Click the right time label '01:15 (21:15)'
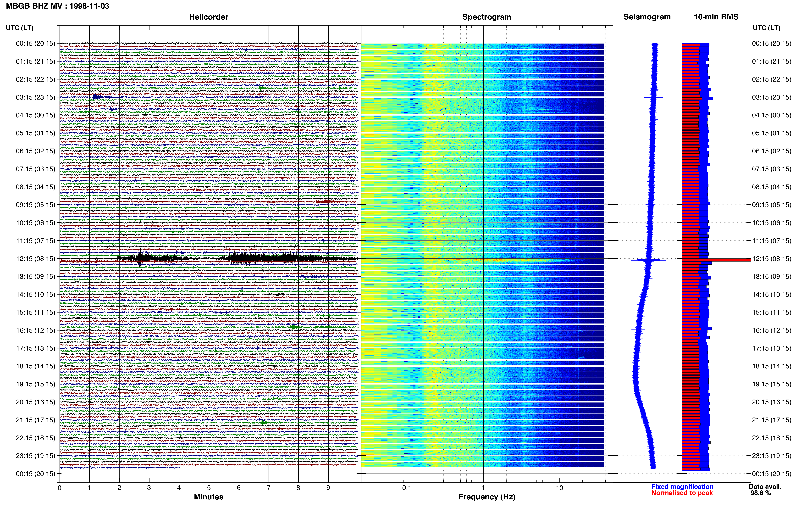This screenshot has width=812, height=508. 772,61
